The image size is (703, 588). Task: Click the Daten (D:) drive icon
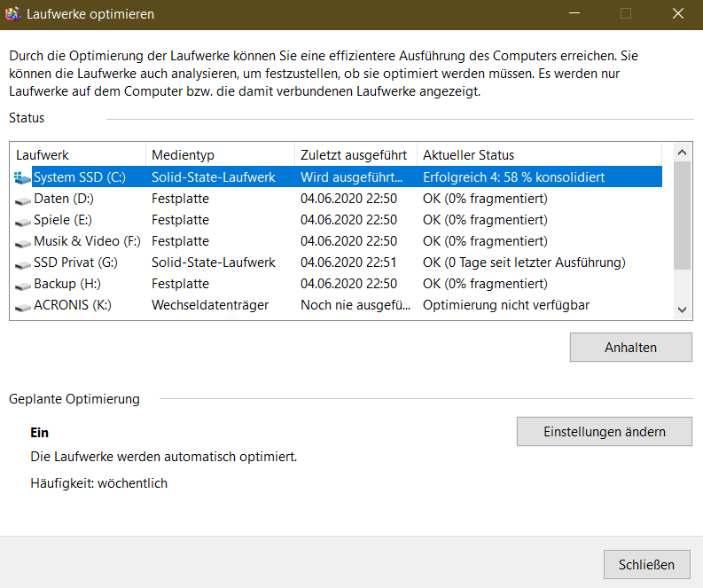[22, 199]
